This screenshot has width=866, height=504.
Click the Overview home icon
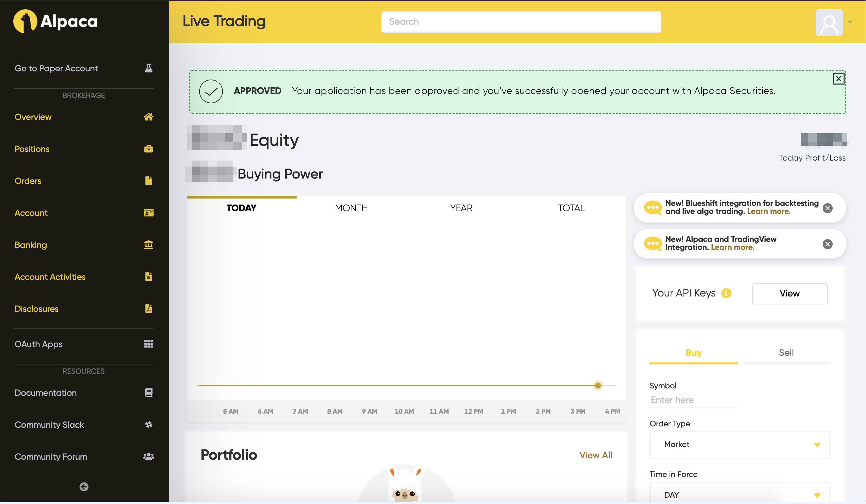(148, 117)
